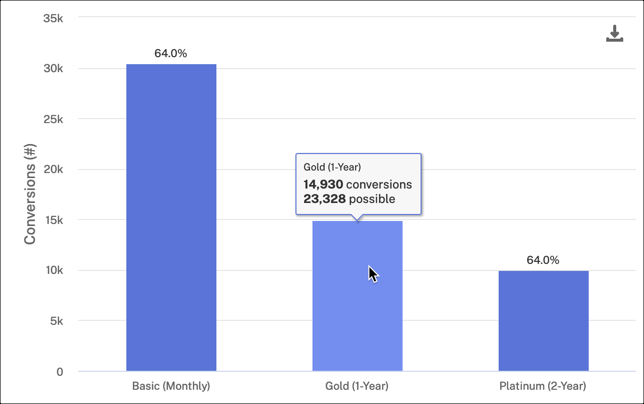Click the Conversions (#) y-axis title
Image resolution: width=644 pixels, height=404 pixels.
pos(30,194)
